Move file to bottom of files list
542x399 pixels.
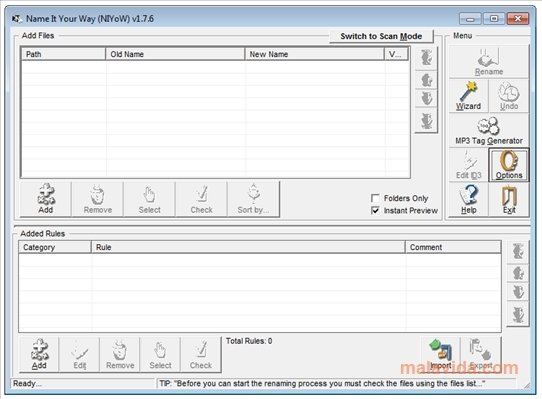(x=426, y=121)
